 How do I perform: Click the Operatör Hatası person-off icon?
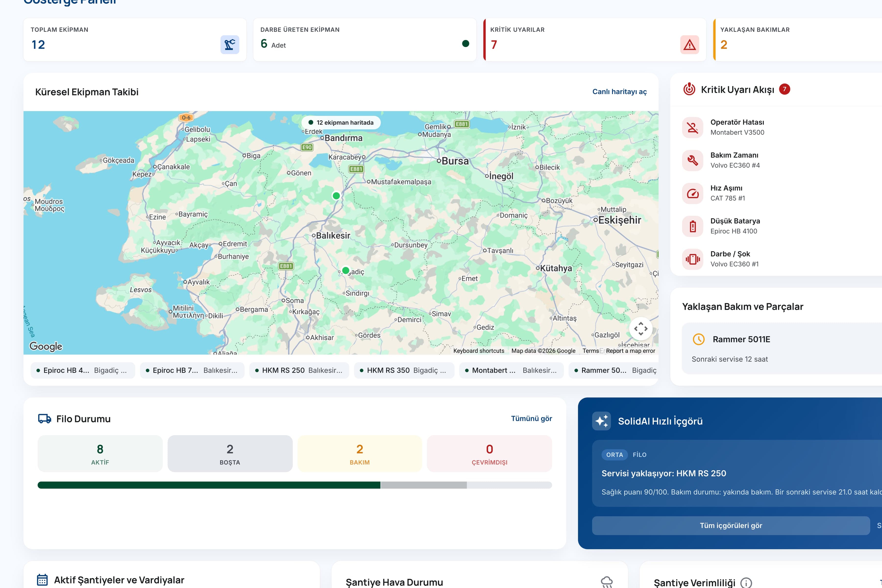tap(693, 127)
